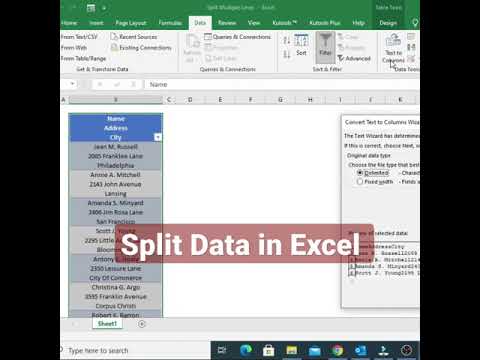Click insert function fx icon
The height and width of the screenshot is (360, 480).
point(133,84)
